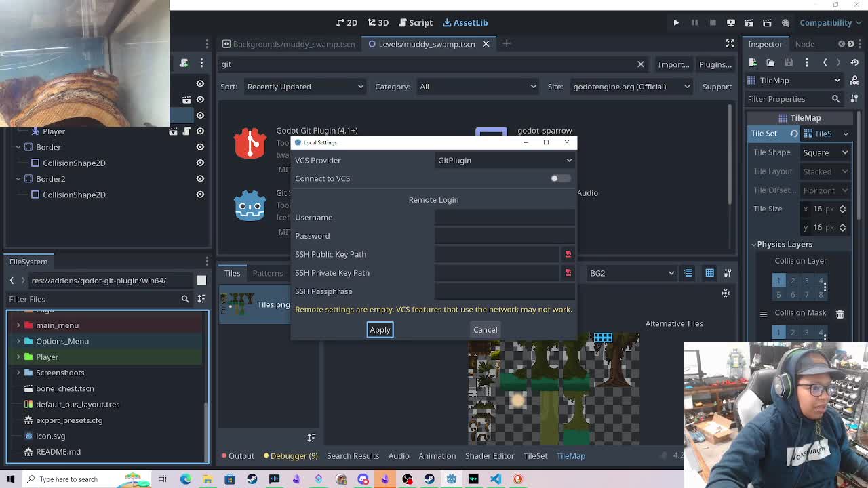Click the Password input field
The height and width of the screenshot is (488, 868).
pyautogui.click(x=505, y=236)
